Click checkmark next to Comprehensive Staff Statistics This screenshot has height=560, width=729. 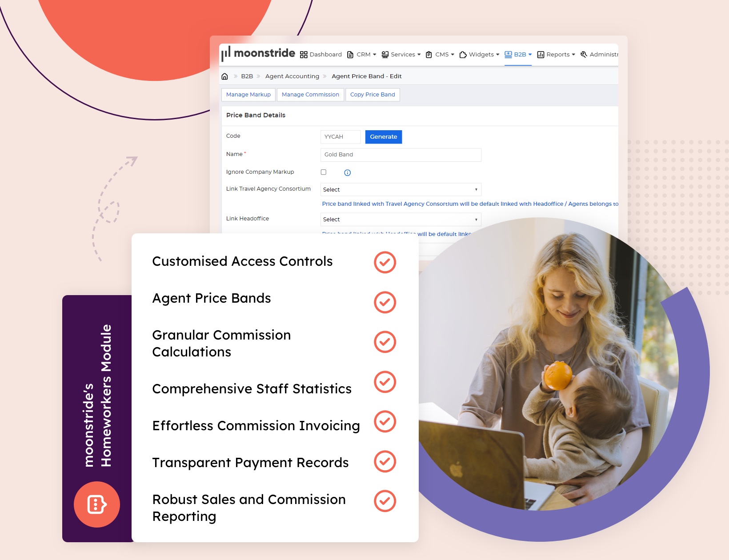[x=385, y=382]
